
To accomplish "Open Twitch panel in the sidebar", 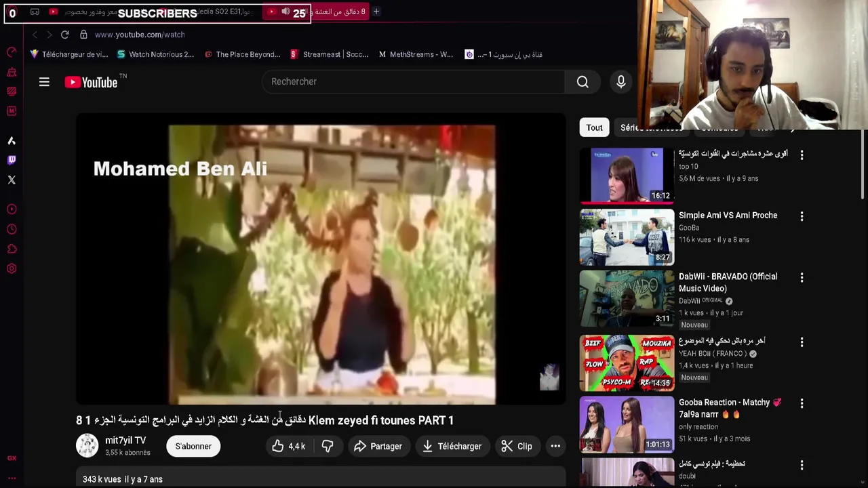I will pos(12,160).
